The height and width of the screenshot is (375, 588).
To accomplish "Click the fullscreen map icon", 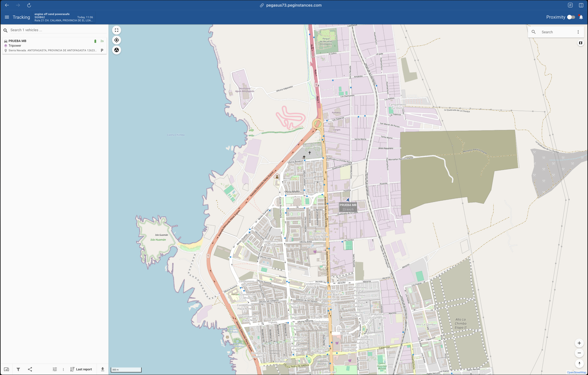I will coord(116,30).
